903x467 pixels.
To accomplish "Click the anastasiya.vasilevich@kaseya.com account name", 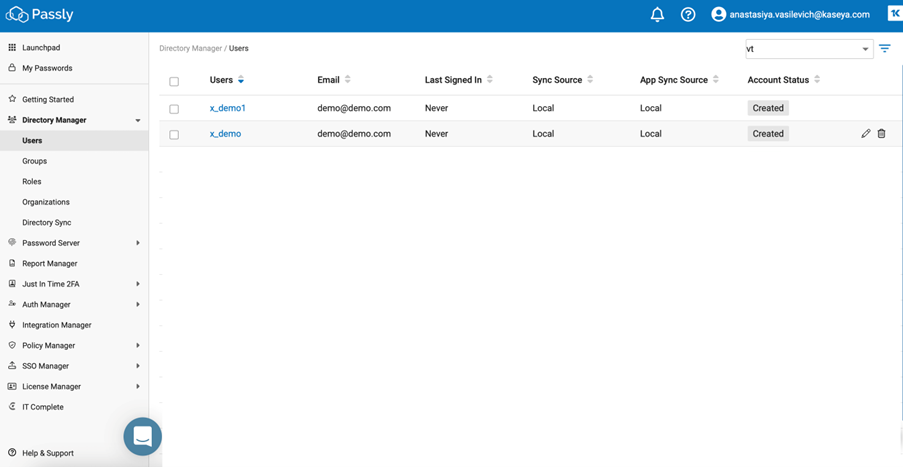I will (799, 15).
